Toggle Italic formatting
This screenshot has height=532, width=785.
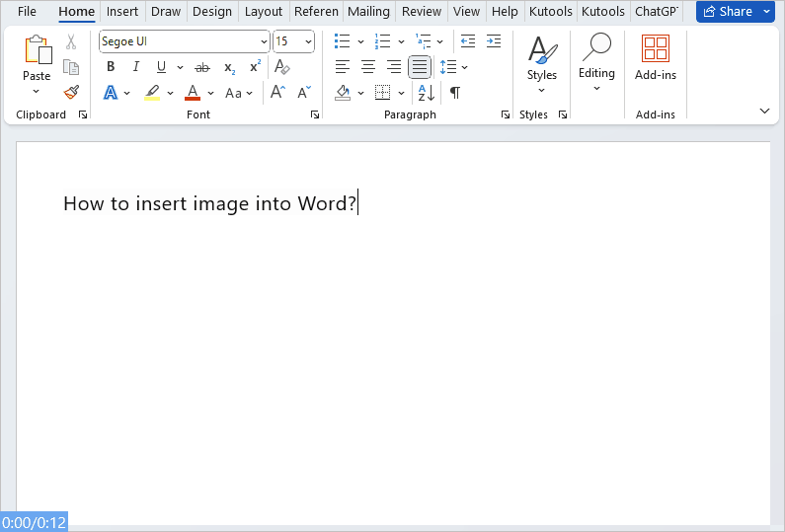point(135,67)
